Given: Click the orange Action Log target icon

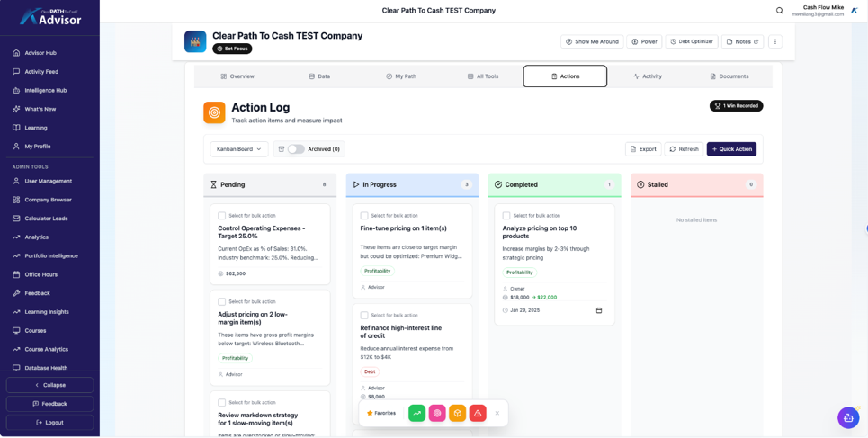Looking at the screenshot, I should click(x=214, y=112).
